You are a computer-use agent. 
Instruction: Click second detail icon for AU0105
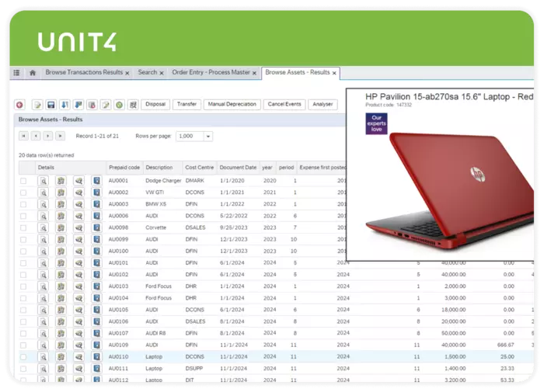(61, 310)
